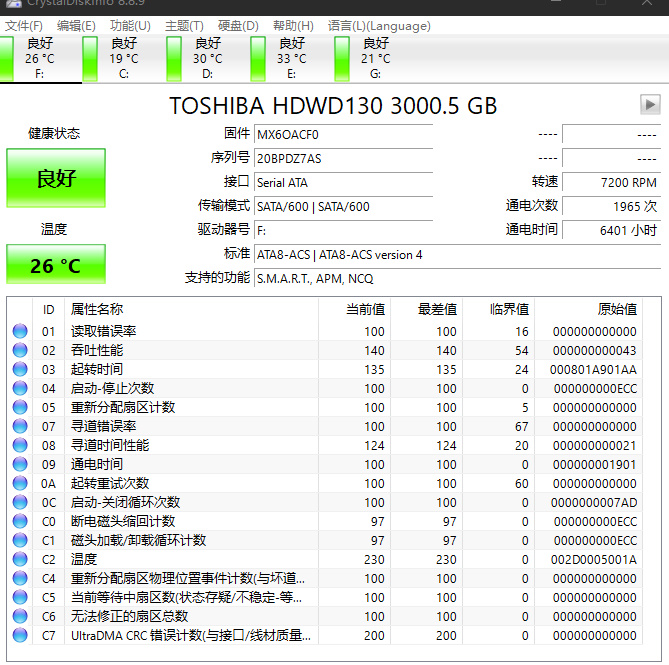Select the 吞吐性能 attribute name

tap(97, 350)
